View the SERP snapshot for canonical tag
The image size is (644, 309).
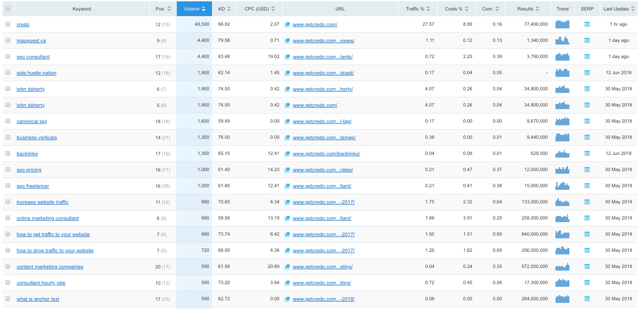(x=587, y=121)
